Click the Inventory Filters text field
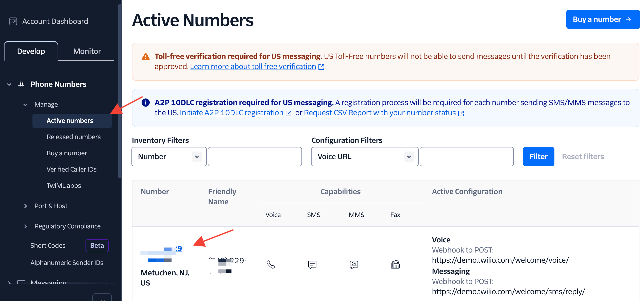This screenshot has width=644, height=301. (x=255, y=157)
